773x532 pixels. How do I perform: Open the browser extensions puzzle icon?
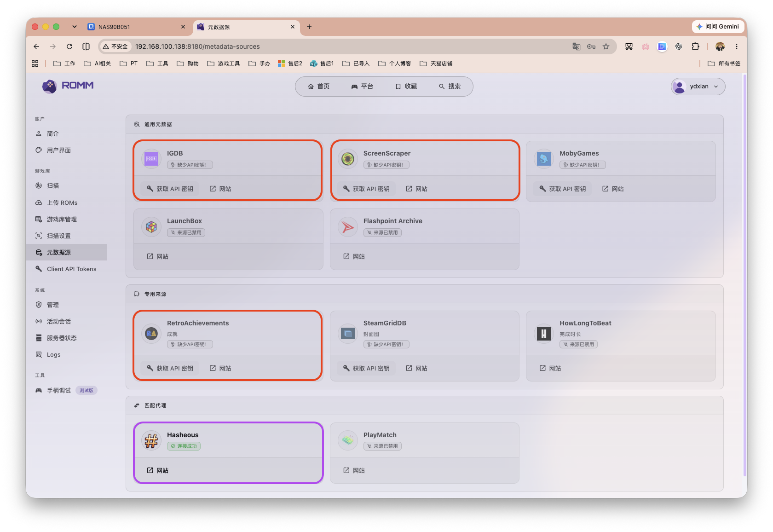pyautogui.click(x=695, y=46)
